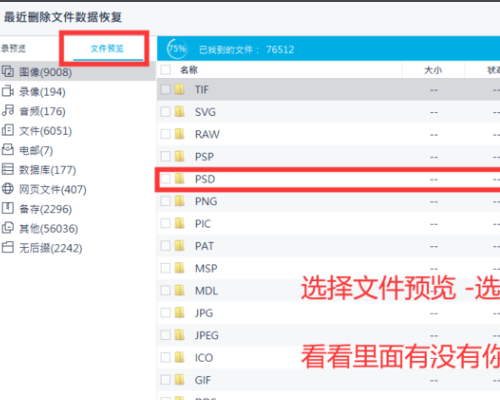Screen dimensions: 500x400
Task: Click the PSP folder icon
Action: (x=180, y=156)
